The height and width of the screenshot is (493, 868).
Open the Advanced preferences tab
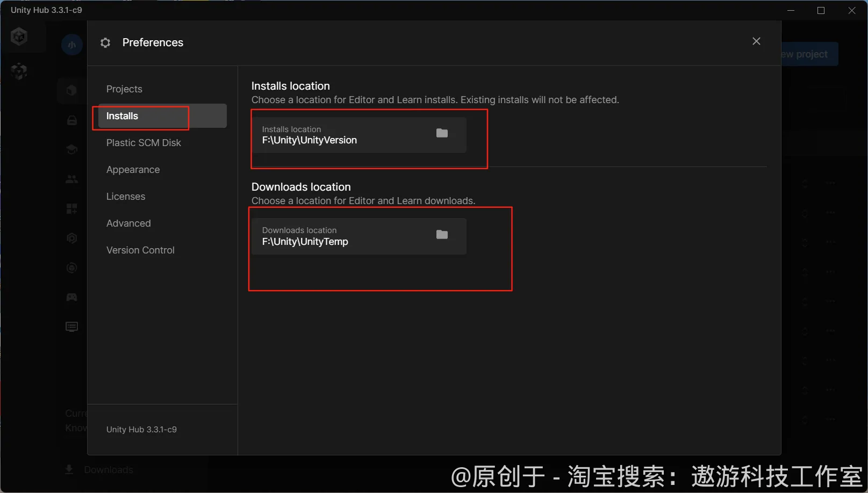coord(128,223)
